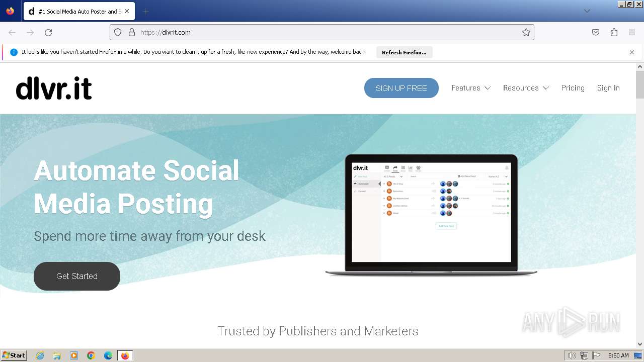Click the 8:50 AM system clock
Viewport: 644px width, 362px height.
coord(618,355)
